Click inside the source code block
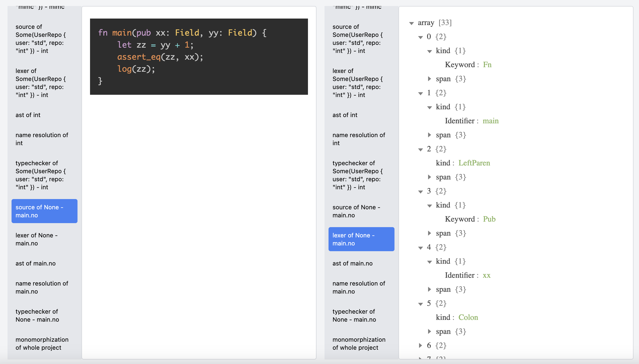Image resolution: width=639 pixels, height=364 pixels. [x=199, y=57]
